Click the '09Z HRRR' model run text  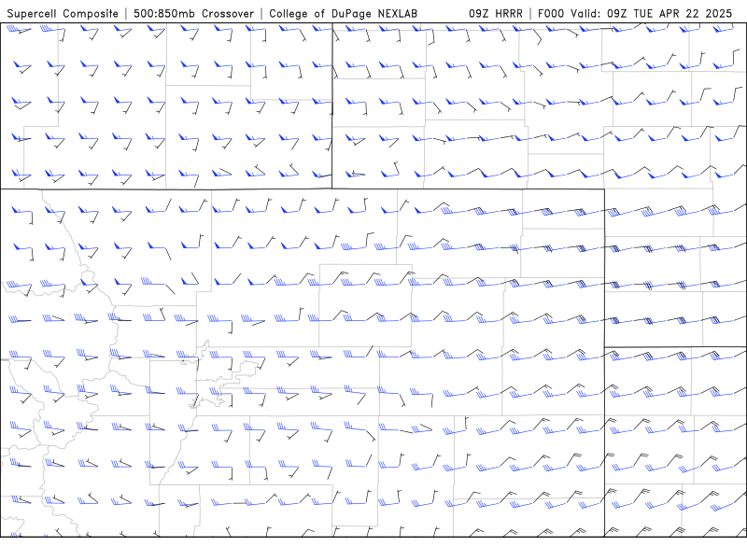point(496,14)
